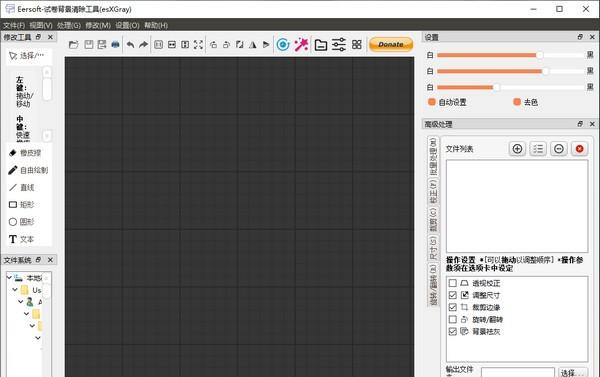Pick the text (文本) tool

[x=22, y=239]
